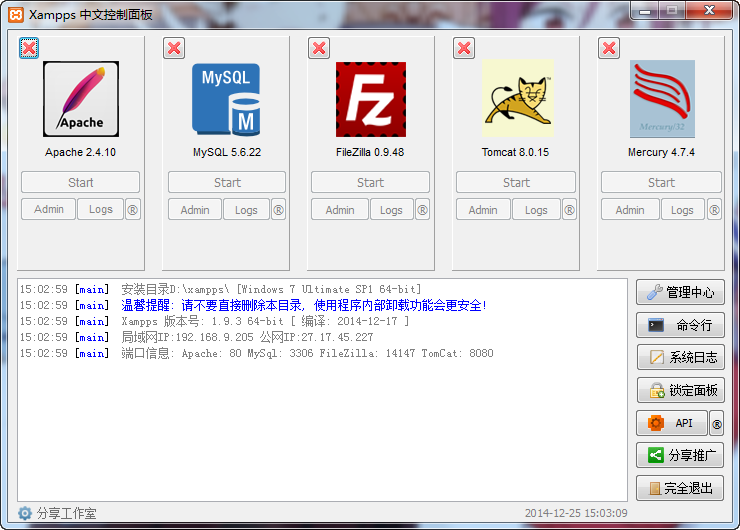Image resolution: width=740 pixels, height=530 pixels.
Task: Click 分享推广 share button
Action: (x=680, y=455)
